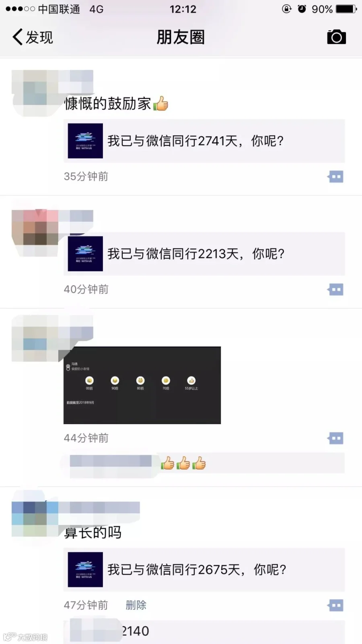362x644 pixels.
Task: Open the shared link with 2213天
Action: [x=204, y=254]
